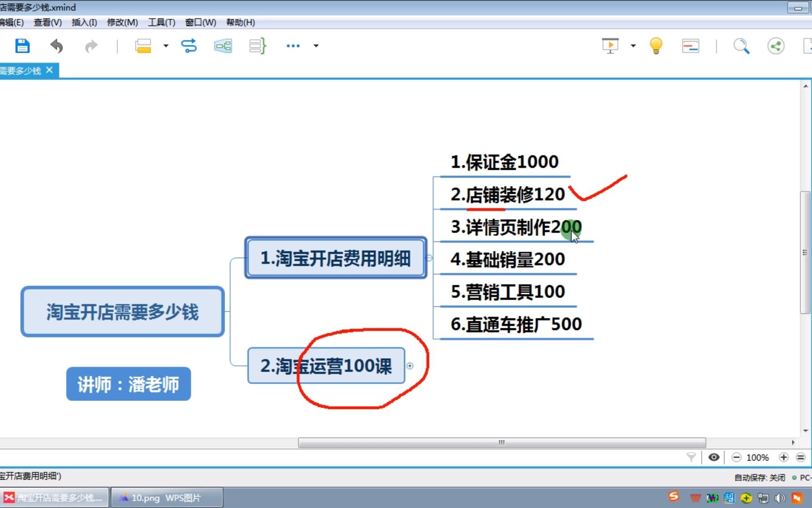
Task: Select topic 2.淘宝运营100课
Action: point(326,365)
